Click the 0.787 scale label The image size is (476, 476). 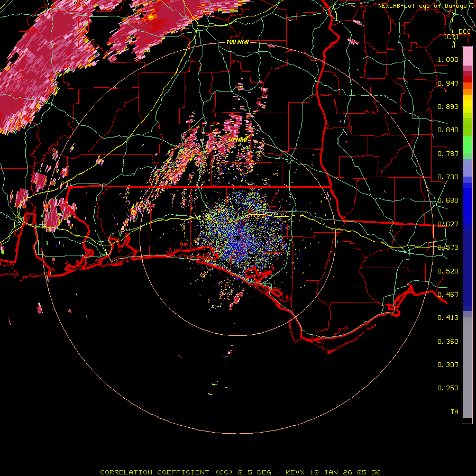448,153
